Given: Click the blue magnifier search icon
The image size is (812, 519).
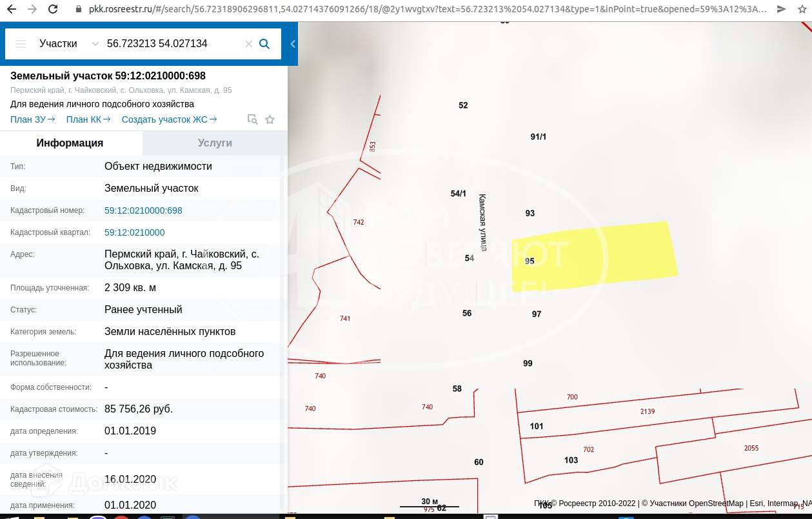Looking at the screenshot, I should tap(264, 44).
